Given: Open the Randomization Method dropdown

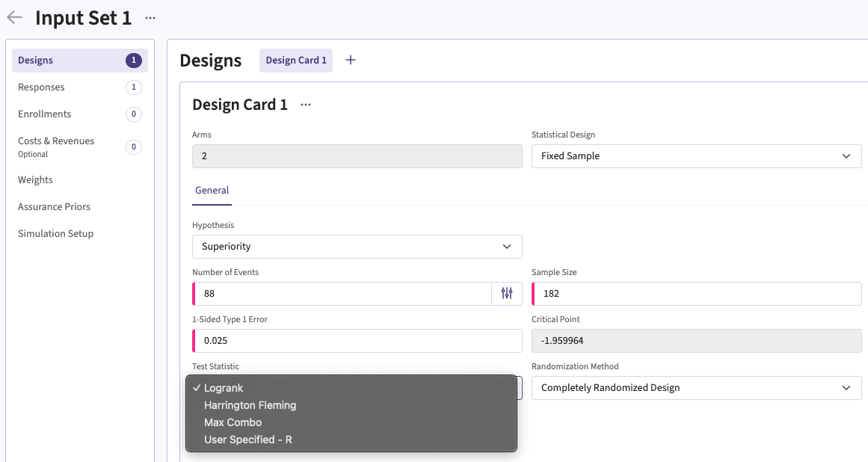Looking at the screenshot, I should pos(696,388).
